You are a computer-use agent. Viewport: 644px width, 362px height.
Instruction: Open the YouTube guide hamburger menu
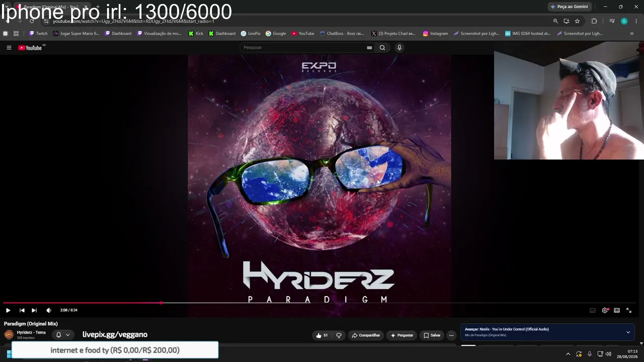[9, 48]
